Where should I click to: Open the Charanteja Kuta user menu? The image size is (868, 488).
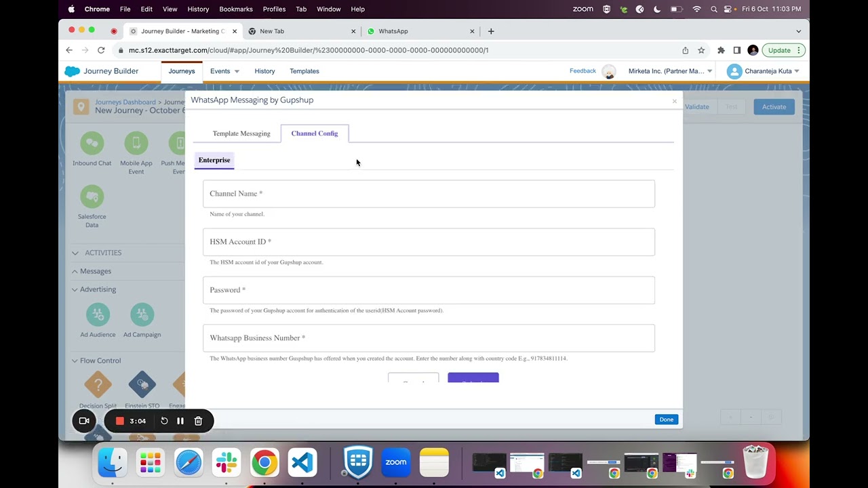point(763,71)
